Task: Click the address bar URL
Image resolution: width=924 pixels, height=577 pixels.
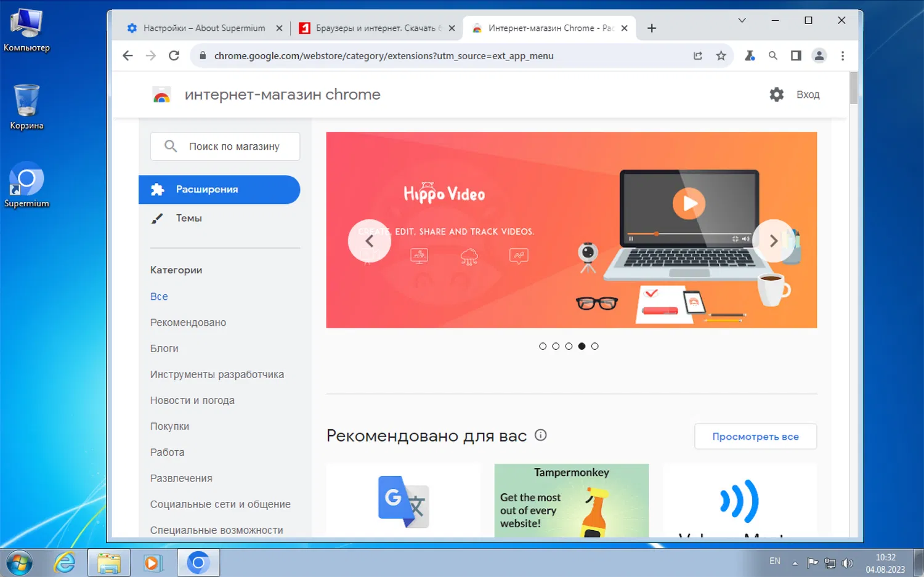Action: (x=384, y=55)
